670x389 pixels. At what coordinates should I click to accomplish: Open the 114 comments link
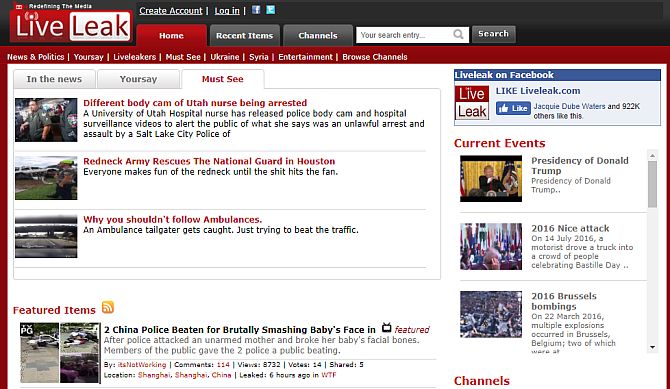(x=223, y=365)
